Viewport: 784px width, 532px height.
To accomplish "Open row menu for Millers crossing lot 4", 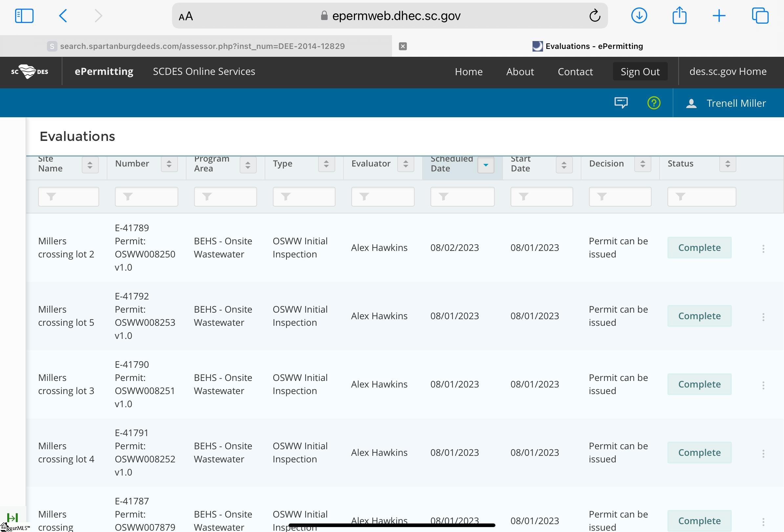I will (x=763, y=454).
